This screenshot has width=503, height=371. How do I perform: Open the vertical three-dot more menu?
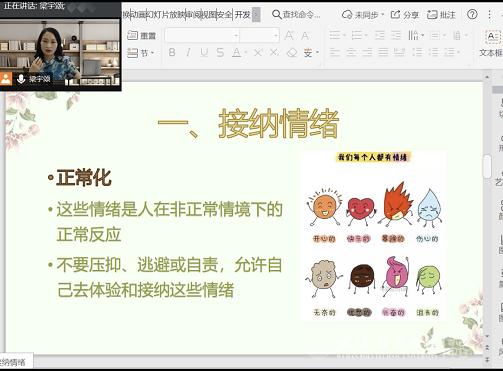click(x=489, y=14)
